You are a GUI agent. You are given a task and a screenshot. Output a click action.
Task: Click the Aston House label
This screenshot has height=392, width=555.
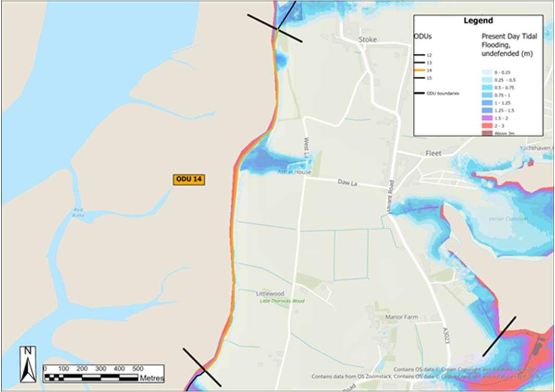tap(294, 172)
